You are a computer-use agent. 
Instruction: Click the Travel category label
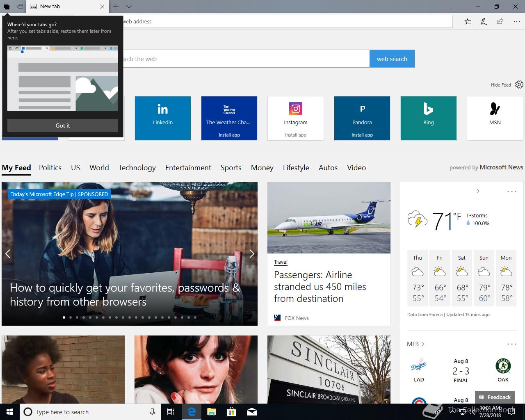pos(281,262)
